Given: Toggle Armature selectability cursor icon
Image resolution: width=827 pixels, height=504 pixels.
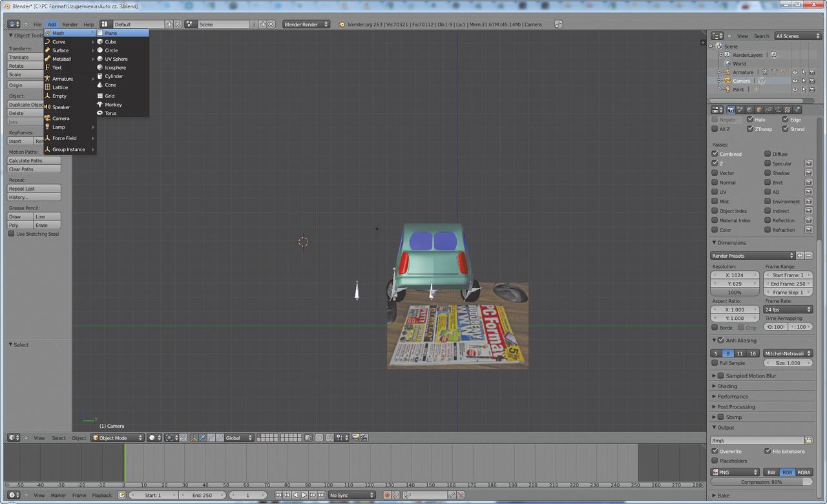Looking at the screenshot, I should pyautogui.click(x=803, y=72).
